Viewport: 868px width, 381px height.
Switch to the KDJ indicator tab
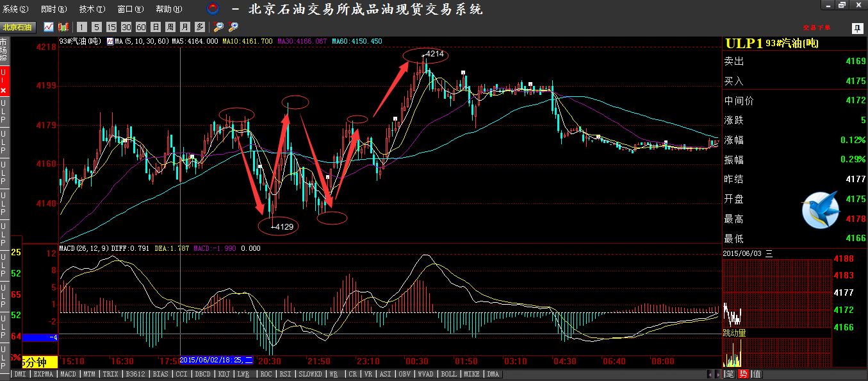pos(224,374)
